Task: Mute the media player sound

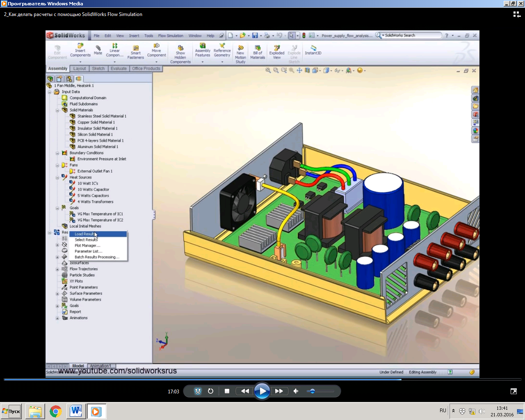Action: [296, 391]
